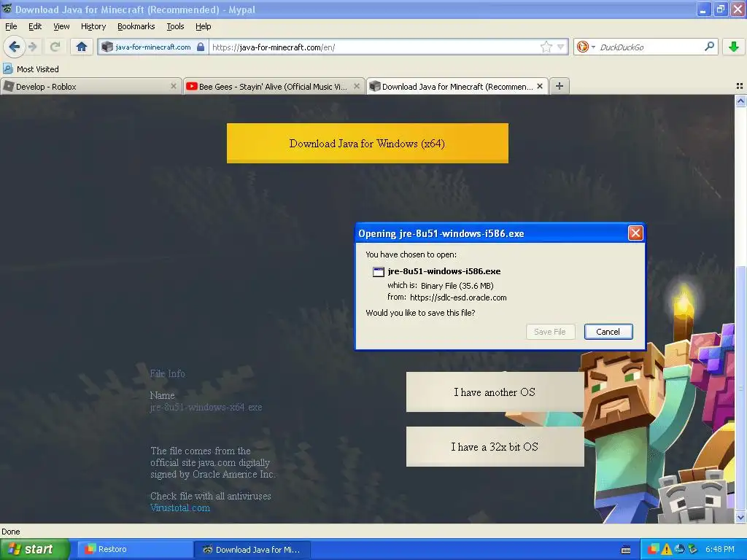Click the blue globe update tray icon

(x=680, y=550)
